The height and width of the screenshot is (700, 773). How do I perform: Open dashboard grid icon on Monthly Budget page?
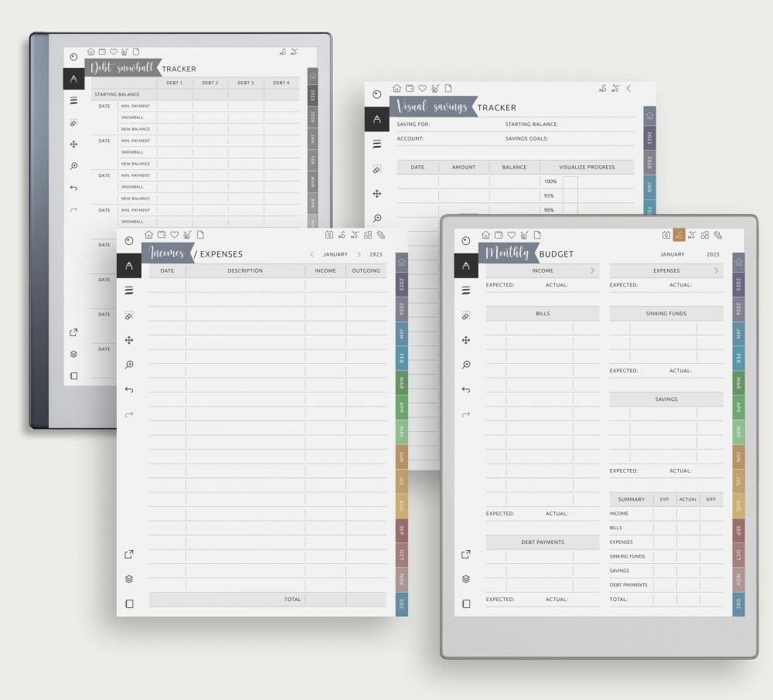705,235
